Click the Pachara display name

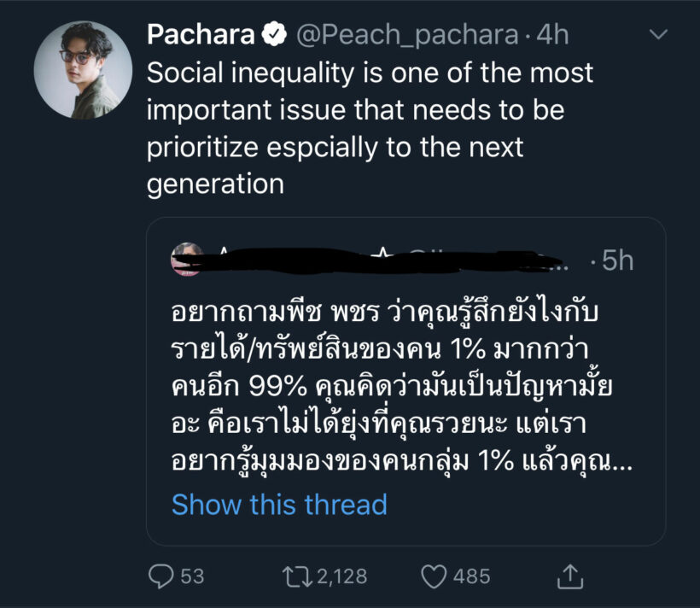click(x=201, y=35)
